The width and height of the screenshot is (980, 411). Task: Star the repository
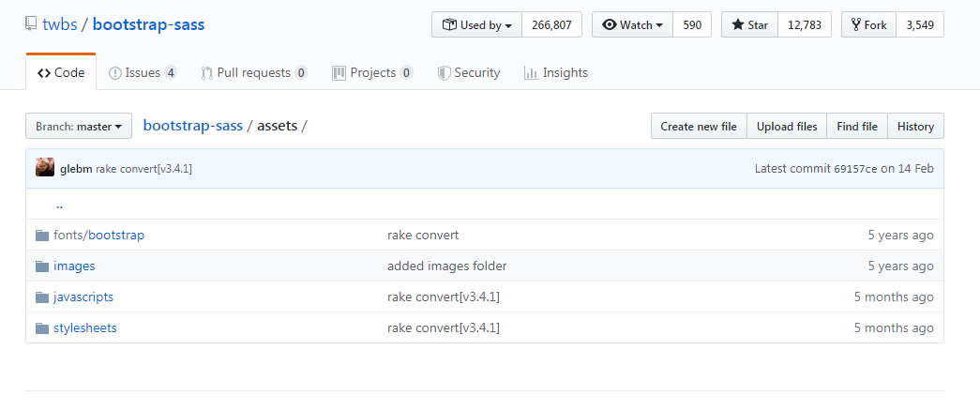(x=750, y=25)
